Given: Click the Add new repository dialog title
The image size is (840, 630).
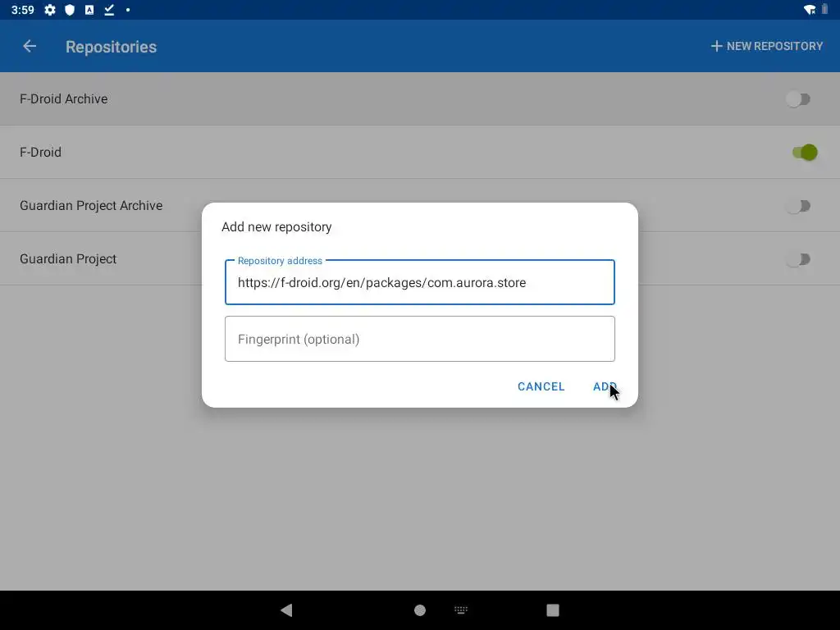Looking at the screenshot, I should pyautogui.click(x=277, y=226).
